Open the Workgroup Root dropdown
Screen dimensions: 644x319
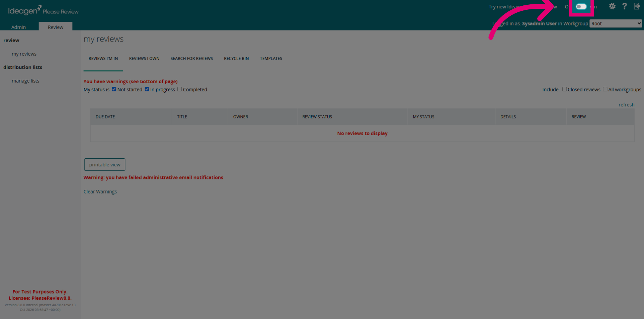[x=616, y=23]
